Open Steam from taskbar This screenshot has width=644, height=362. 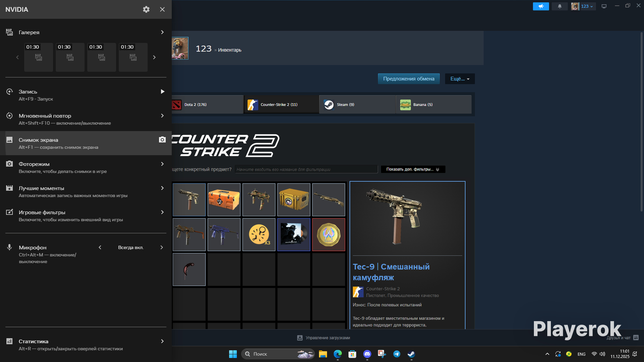point(411,354)
